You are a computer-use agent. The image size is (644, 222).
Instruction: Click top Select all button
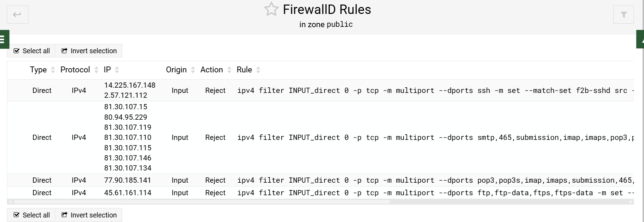pyautogui.click(x=31, y=51)
